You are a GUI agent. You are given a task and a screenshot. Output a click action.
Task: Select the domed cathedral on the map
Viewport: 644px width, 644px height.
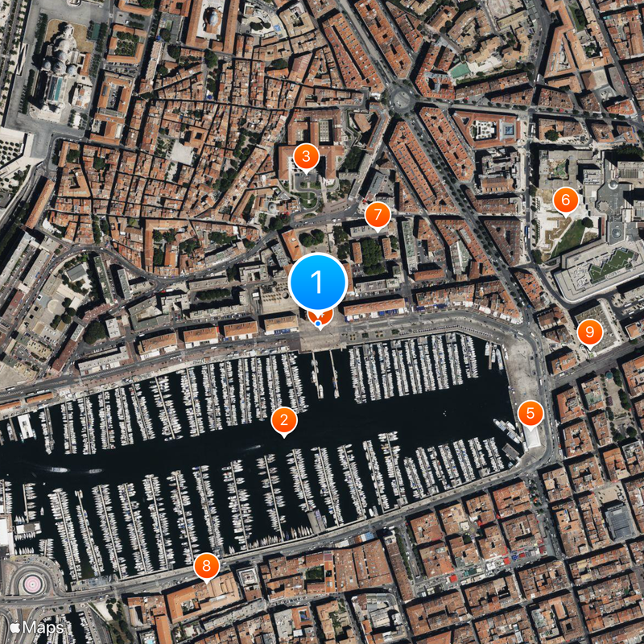pos(57,70)
